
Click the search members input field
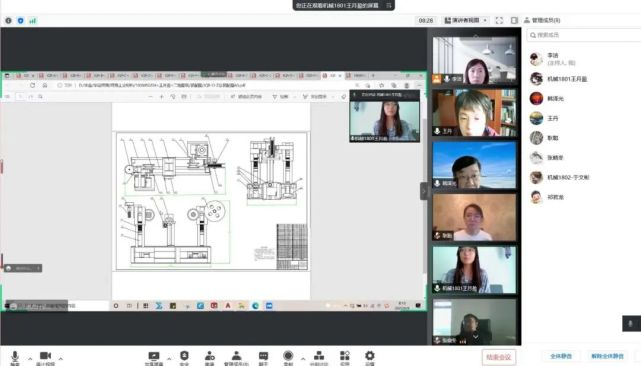(x=584, y=35)
